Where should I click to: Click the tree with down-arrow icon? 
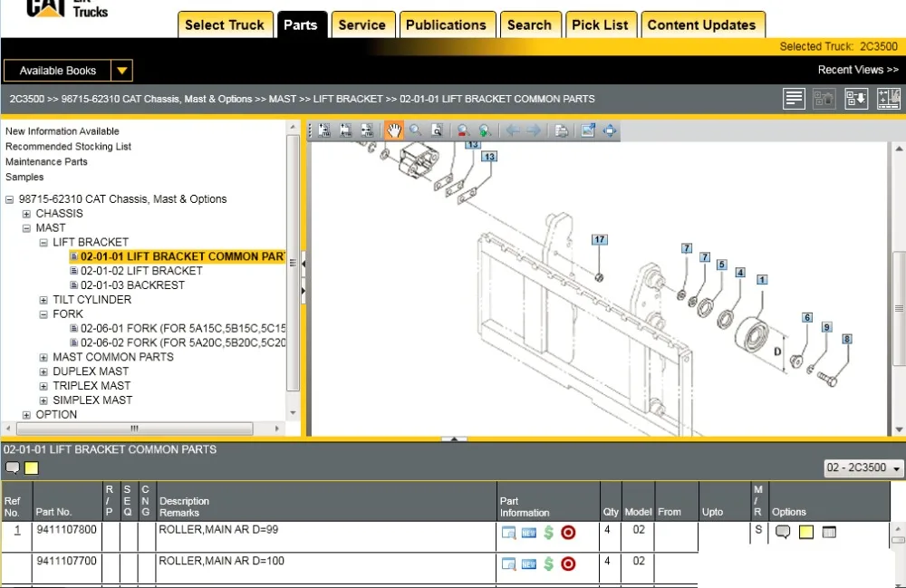[x=856, y=99]
